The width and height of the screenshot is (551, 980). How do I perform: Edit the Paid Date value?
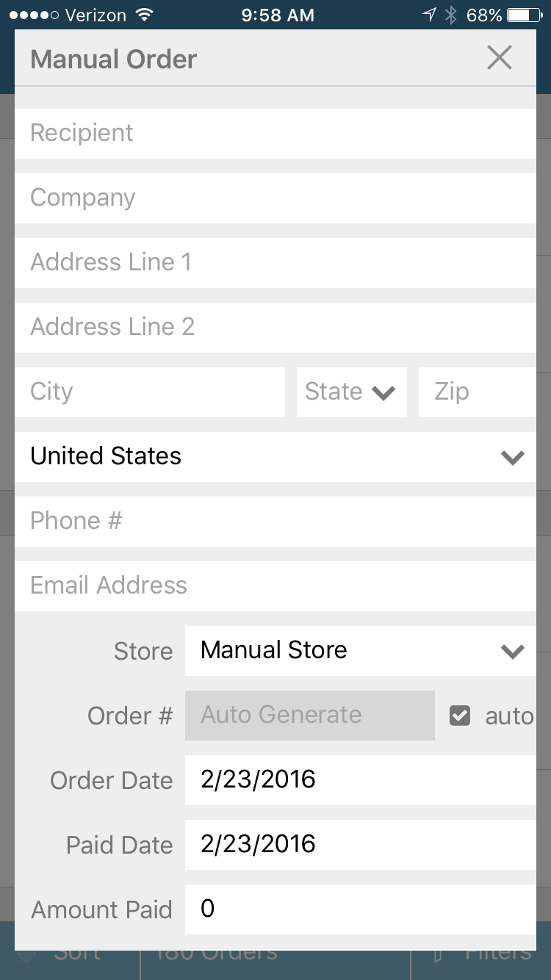pyautogui.click(x=360, y=845)
